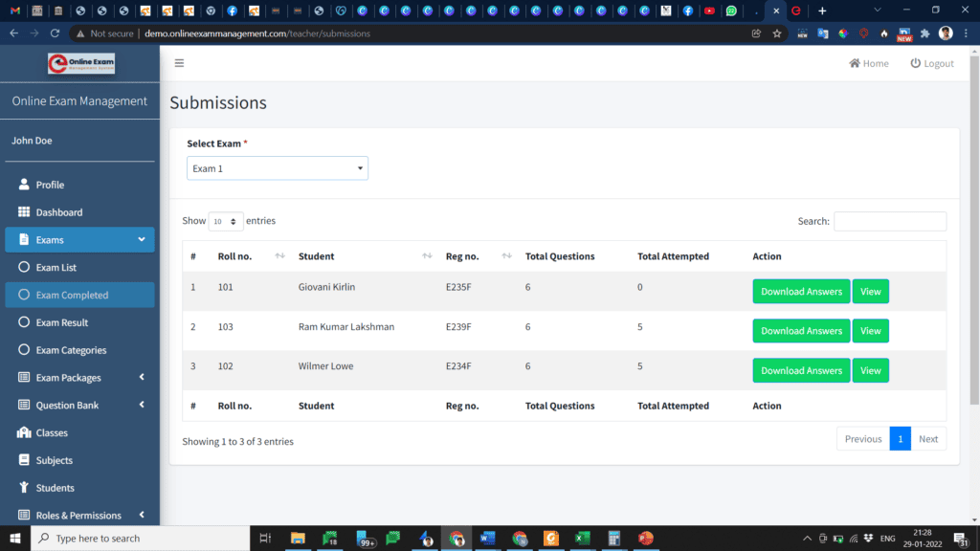This screenshot has height=551, width=980.
Task: View Ram Kumar Lakshman's submission
Action: point(870,330)
